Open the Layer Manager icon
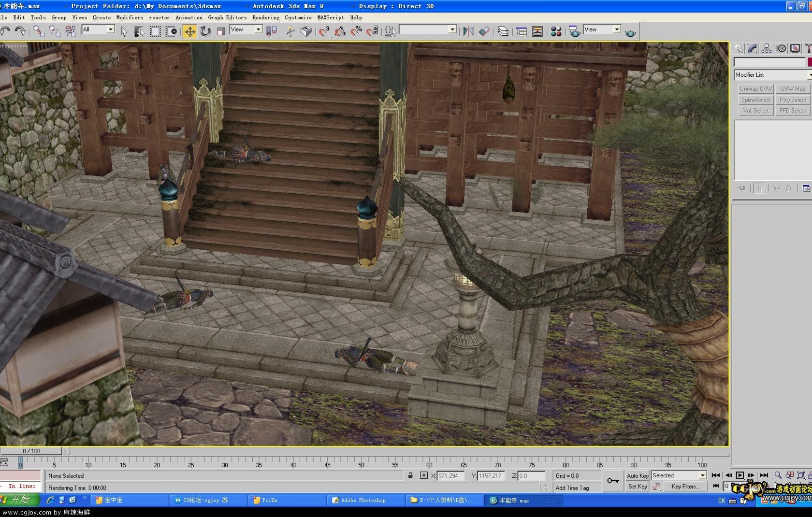Viewport: 812px width, 517px height. [x=503, y=31]
